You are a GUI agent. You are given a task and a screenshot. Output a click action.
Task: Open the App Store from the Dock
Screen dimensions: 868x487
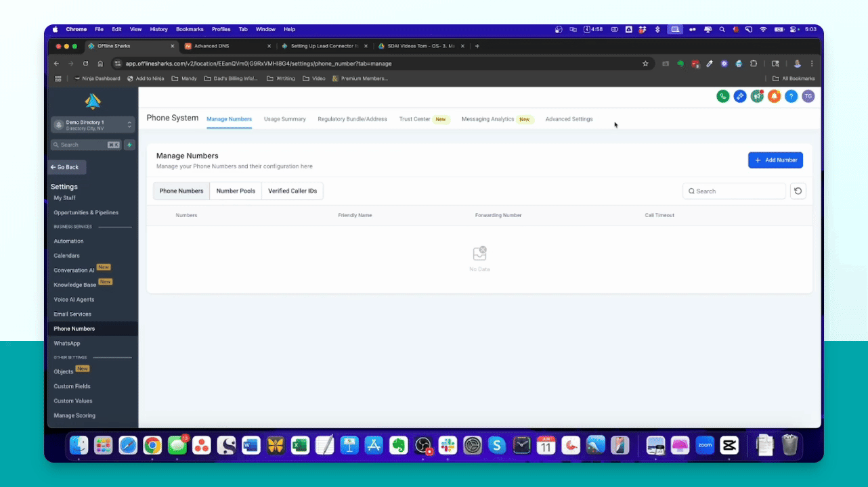pyautogui.click(x=374, y=445)
